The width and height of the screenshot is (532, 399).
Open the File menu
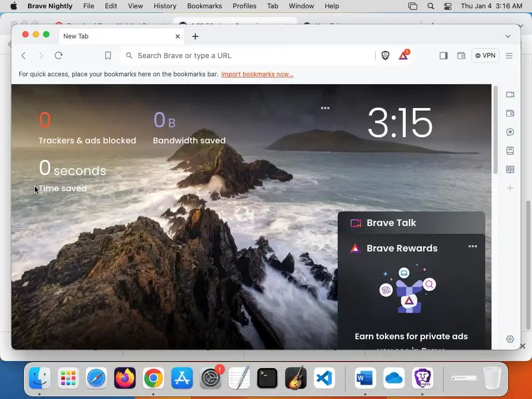coord(88,6)
